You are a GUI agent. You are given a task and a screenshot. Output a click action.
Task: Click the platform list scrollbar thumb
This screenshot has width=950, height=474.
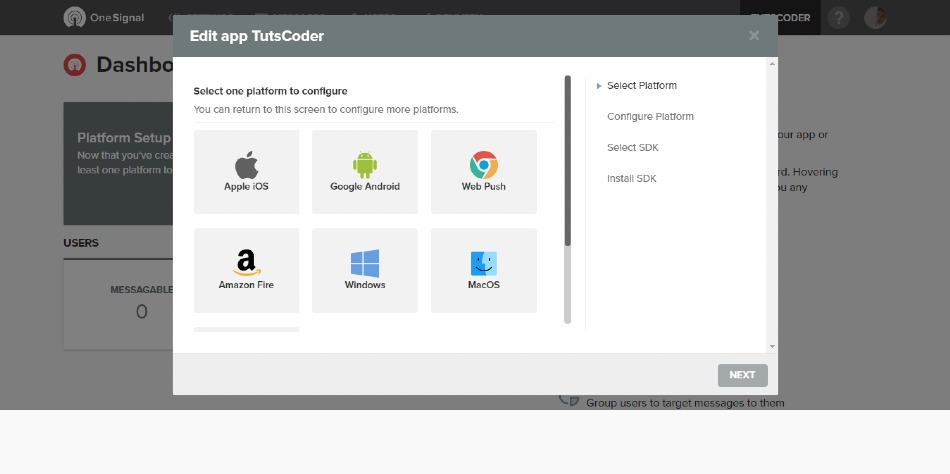[x=568, y=161]
